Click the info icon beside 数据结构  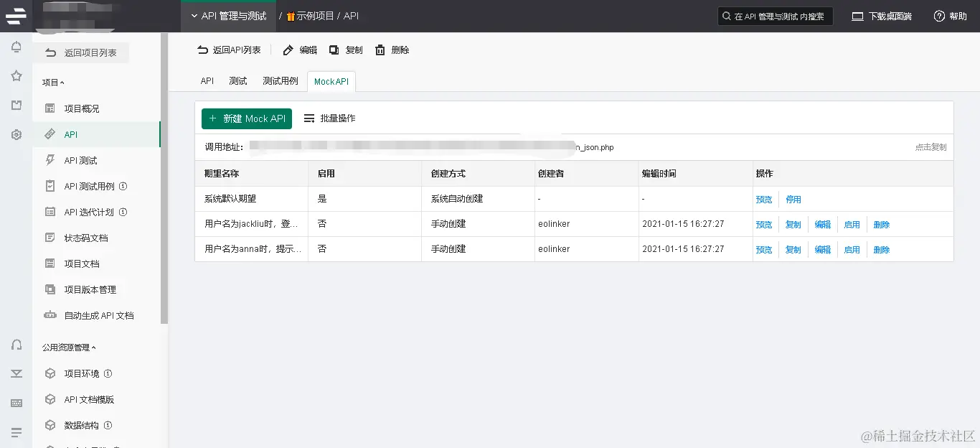click(x=108, y=425)
